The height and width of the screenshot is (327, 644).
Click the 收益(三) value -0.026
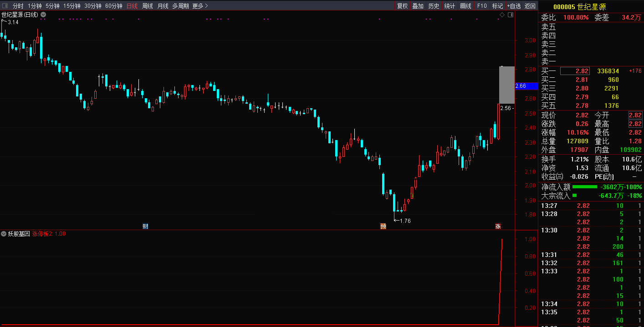click(x=578, y=176)
